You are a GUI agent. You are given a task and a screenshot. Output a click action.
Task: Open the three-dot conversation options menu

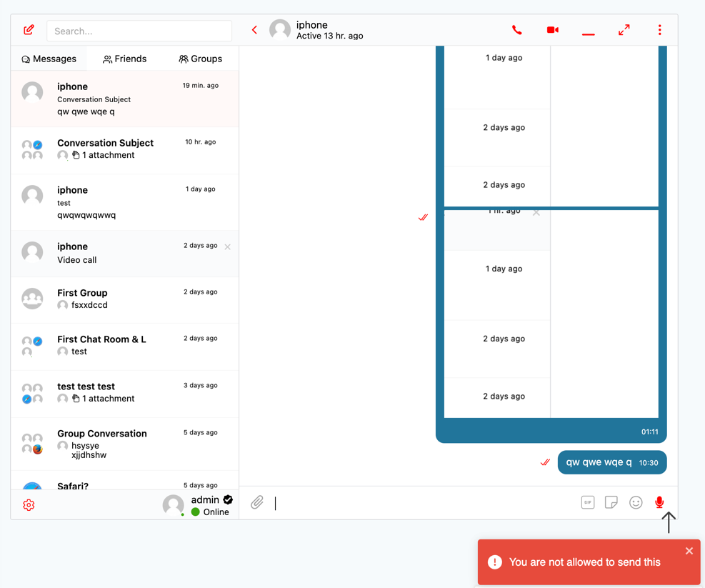(x=659, y=30)
